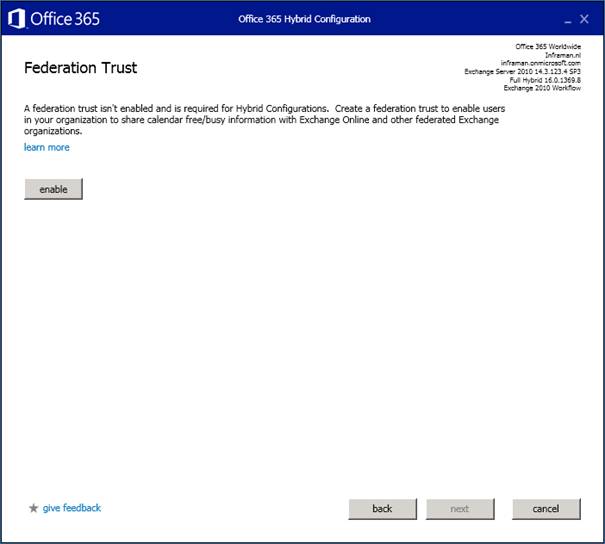Open the give feedback link
The width and height of the screenshot is (605, 544).
point(72,508)
